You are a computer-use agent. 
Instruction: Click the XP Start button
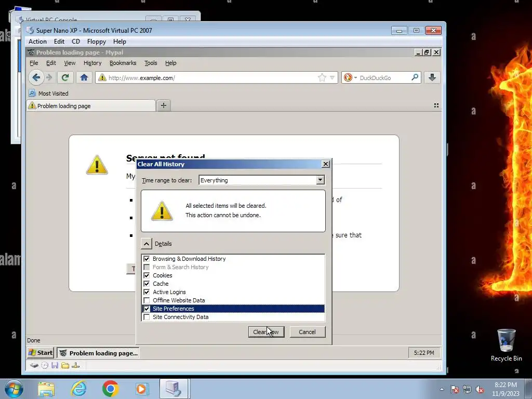tap(41, 353)
